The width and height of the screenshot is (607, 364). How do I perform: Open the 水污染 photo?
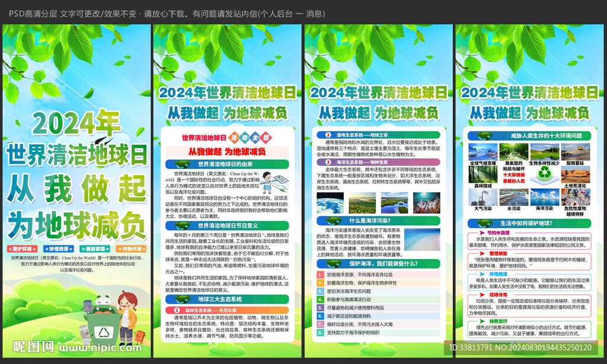point(514,197)
